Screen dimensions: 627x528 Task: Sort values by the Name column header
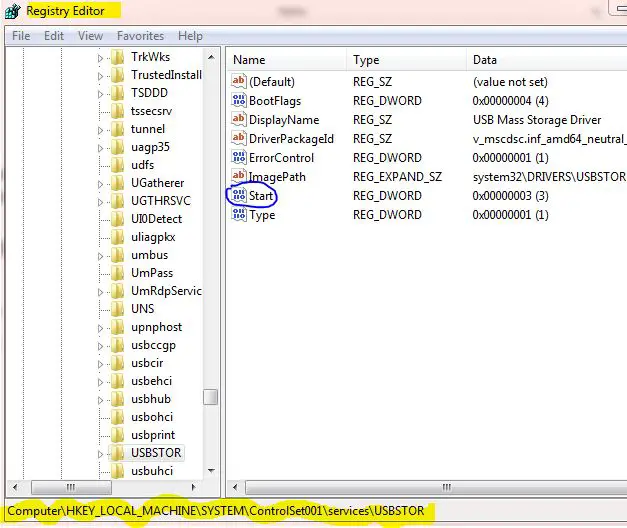pos(286,60)
